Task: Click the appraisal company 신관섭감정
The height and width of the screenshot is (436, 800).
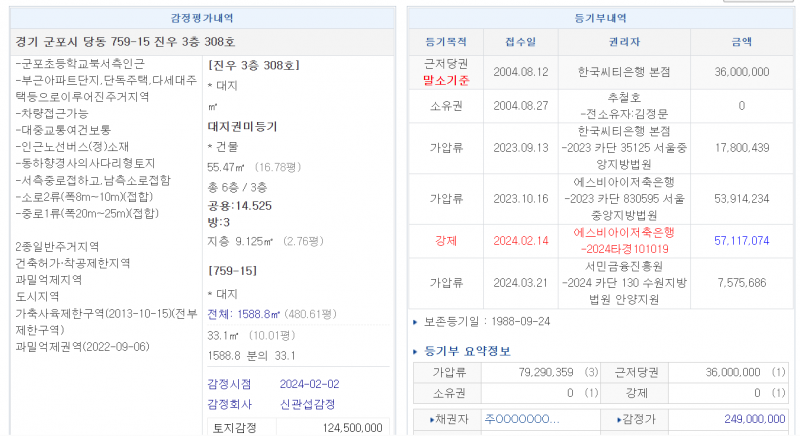Action: pyautogui.click(x=308, y=403)
